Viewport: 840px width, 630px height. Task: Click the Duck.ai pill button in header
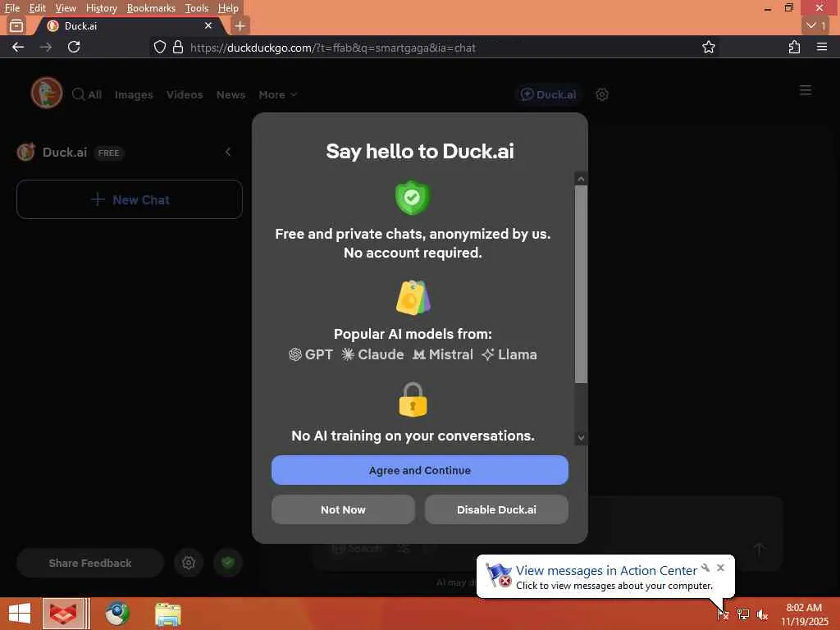tap(549, 94)
